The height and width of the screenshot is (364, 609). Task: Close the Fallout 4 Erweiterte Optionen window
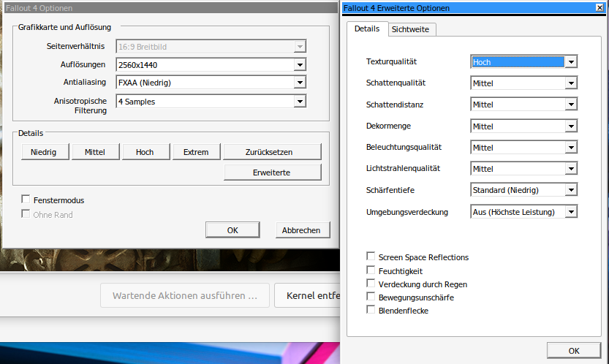[599, 7]
